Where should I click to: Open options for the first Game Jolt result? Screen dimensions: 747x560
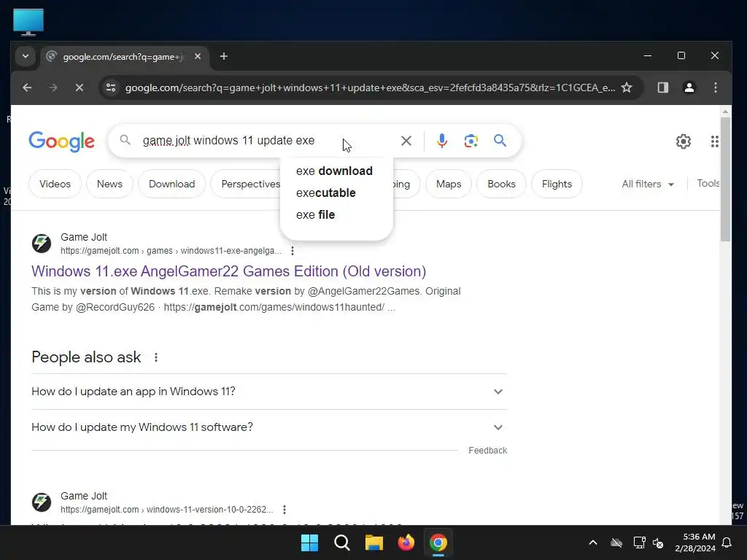click(293, 251)
